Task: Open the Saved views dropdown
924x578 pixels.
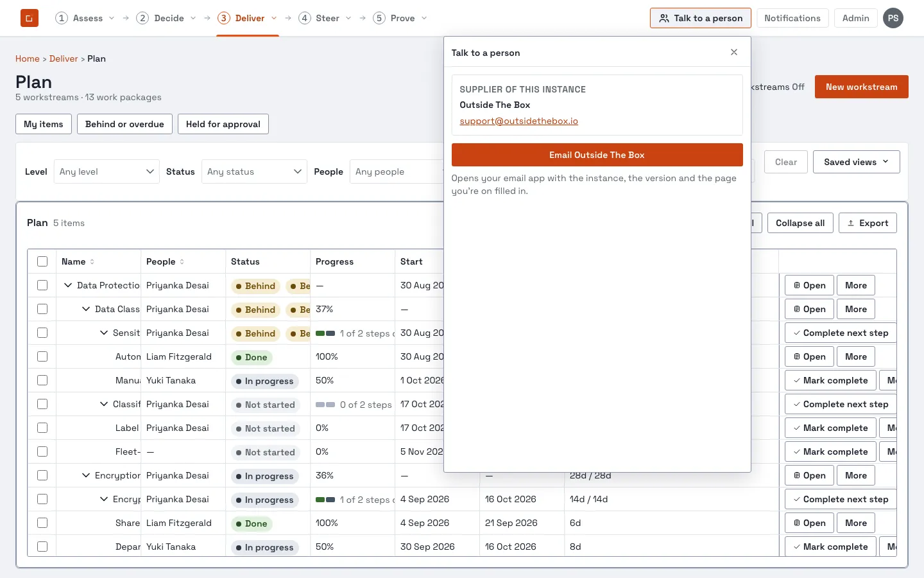Action: 856,162
